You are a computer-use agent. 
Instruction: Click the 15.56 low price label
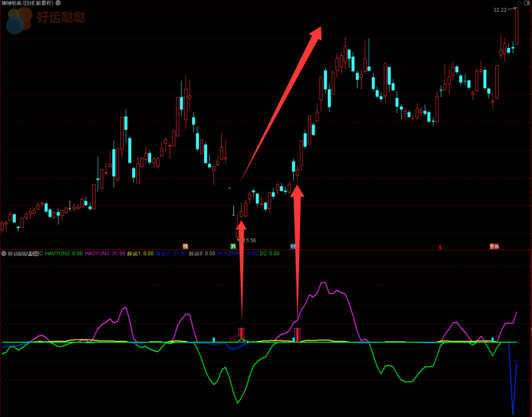click(249, 240)
